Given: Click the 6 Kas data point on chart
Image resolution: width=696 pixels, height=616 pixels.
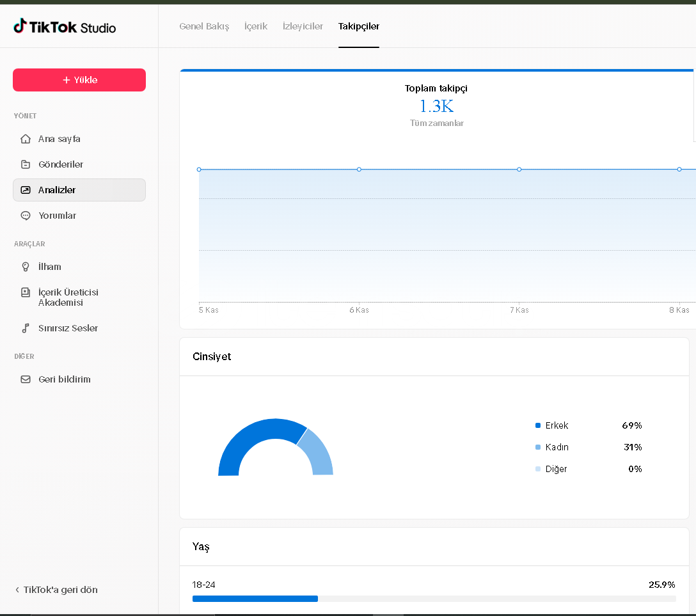Looking at the screenshot, I should [359, 170].
